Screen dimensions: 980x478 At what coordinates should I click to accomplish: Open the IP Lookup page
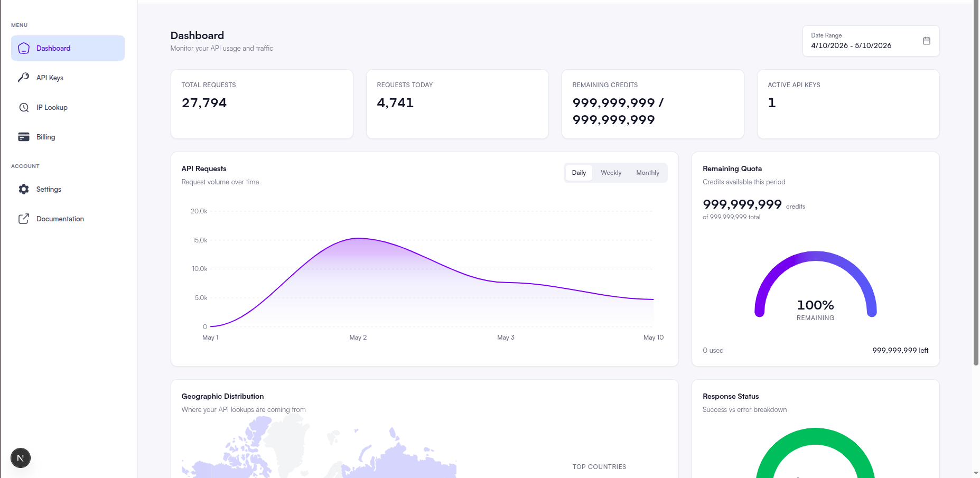point(68,107)
